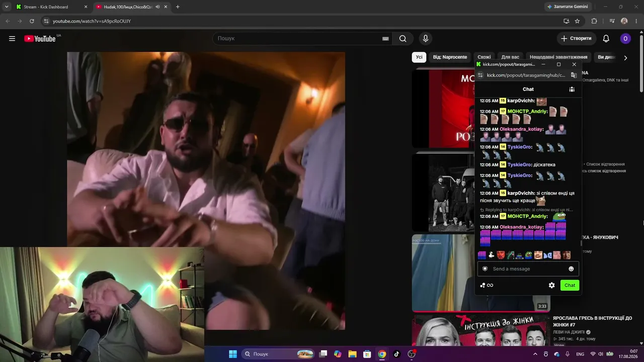Go to the YouTube home logo
Image resolution: width=644 pixels, height=362 pixels.
(x=40, y=39)
